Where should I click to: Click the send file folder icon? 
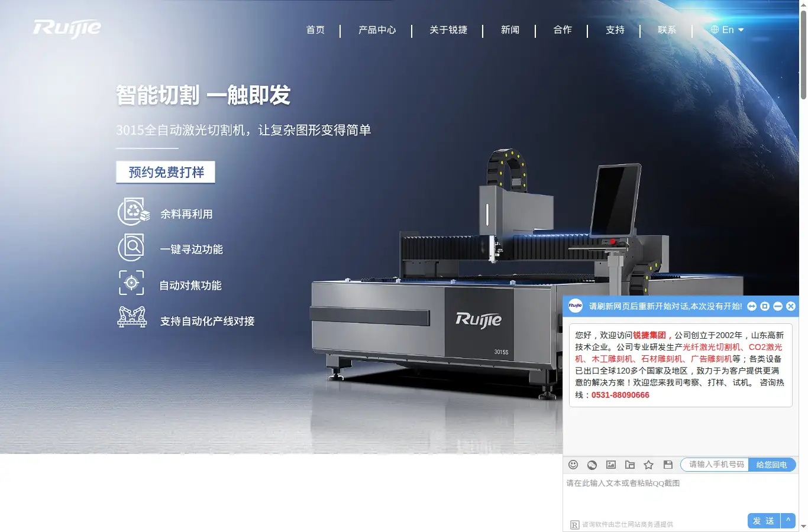630,465
